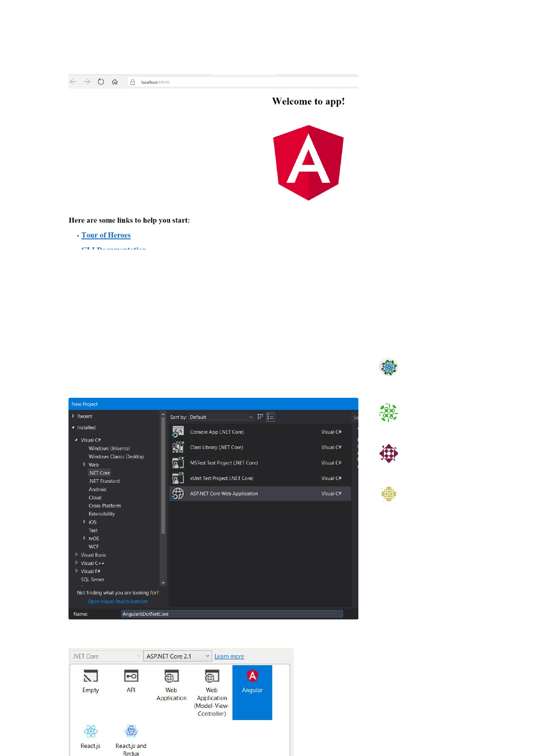Go to browser home page
535x756 pixels.
point(115,82)
